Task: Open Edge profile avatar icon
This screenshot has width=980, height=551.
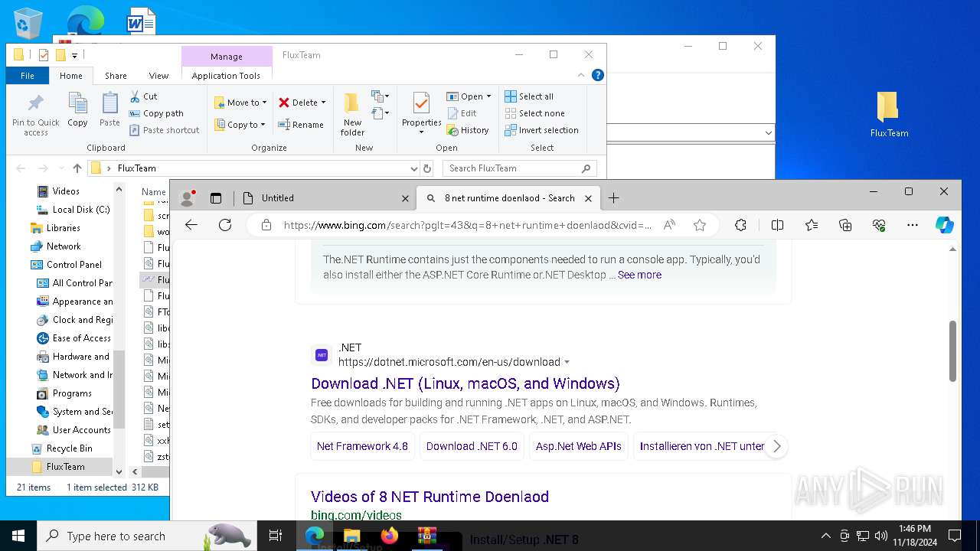Action: point(187,198)
